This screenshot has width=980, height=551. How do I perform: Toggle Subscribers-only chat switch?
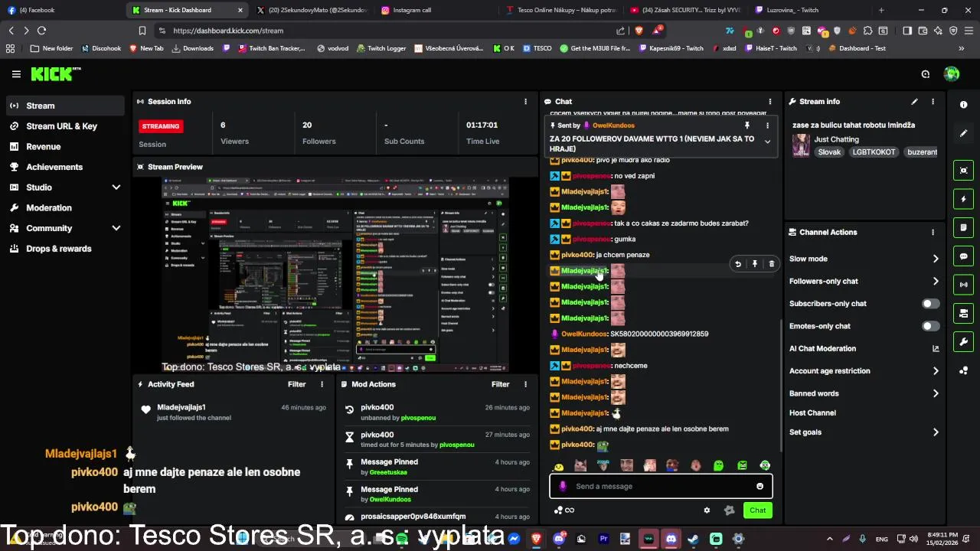coord(930,304)
